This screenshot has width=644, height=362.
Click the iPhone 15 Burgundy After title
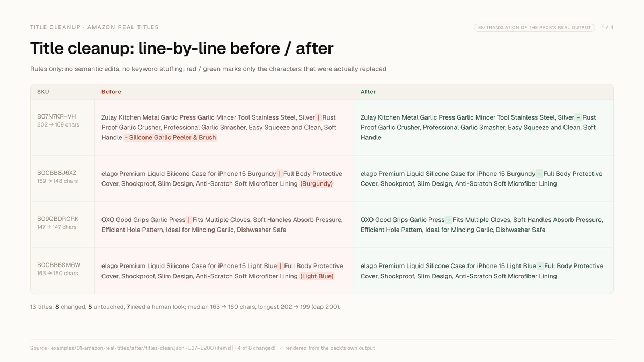481,179
